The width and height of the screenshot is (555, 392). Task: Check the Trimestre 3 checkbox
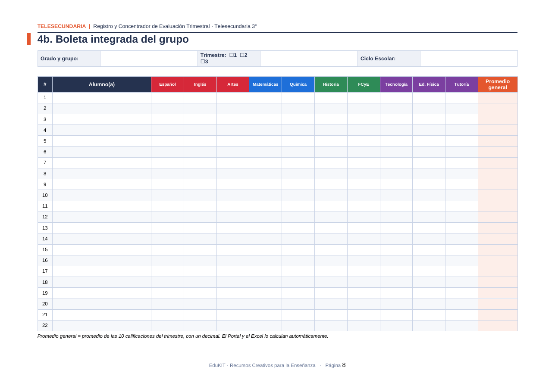click(x=203, y=62)
